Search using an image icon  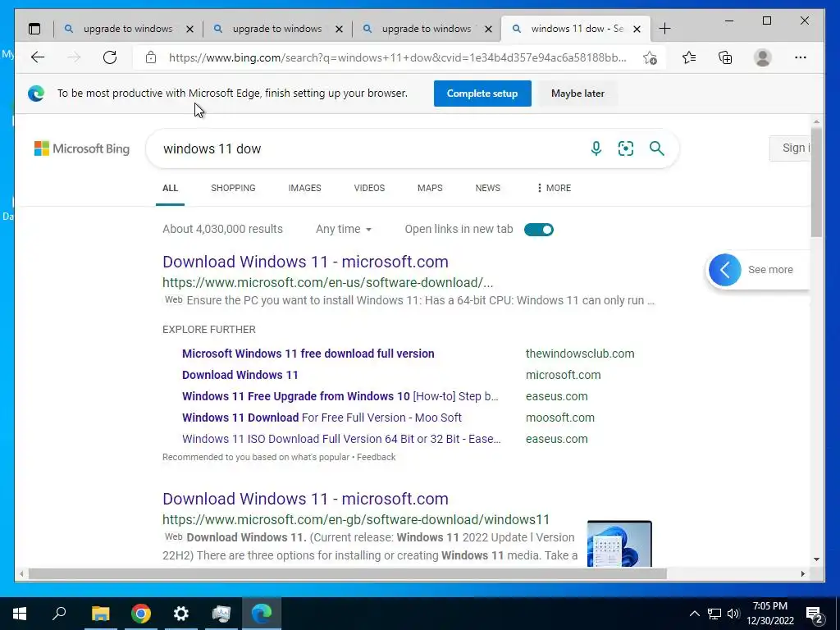point(626,148)
